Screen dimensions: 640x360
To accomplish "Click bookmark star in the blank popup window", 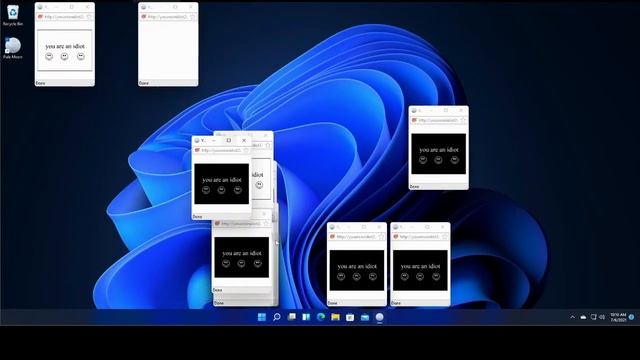I will (192, 17).
